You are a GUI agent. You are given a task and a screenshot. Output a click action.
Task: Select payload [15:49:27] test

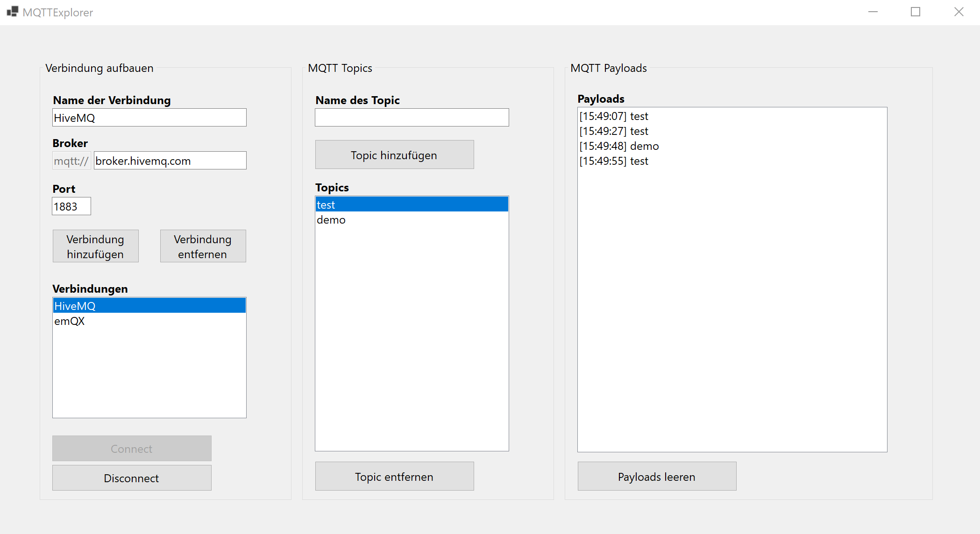pos(732,131)
